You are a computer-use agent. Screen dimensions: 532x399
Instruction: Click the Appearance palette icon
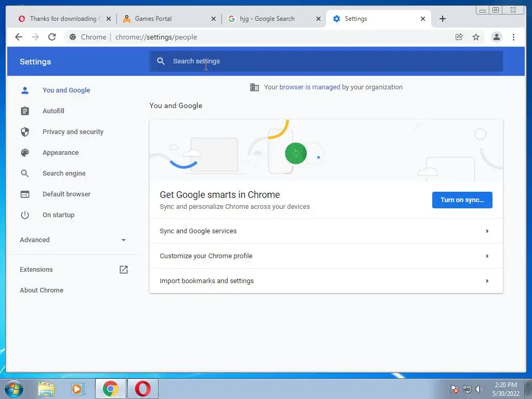(25, 153)
